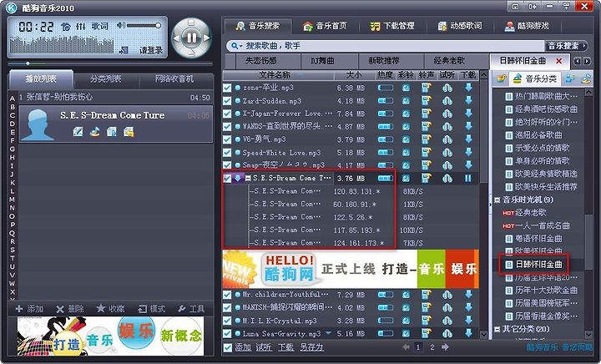Uncheck the Speed-White Love.mp3 checkbox
601x364 pixels.
227,153
